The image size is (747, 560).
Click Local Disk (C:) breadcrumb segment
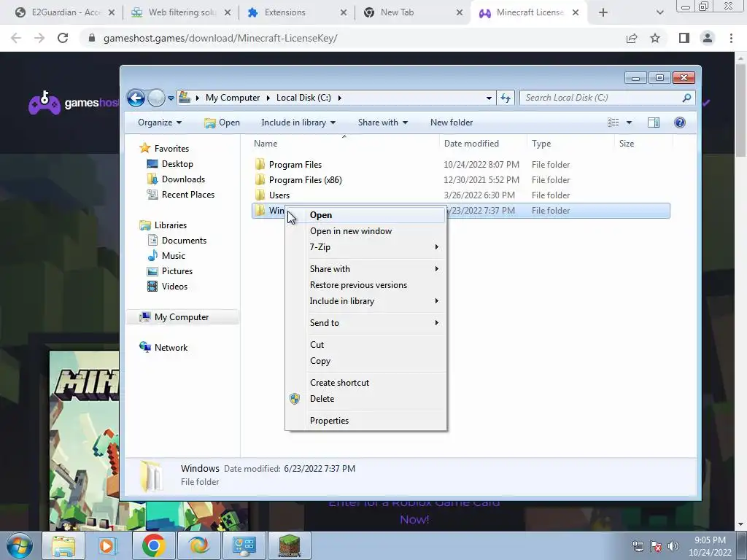pyautogui.click(x=303, y=98)
